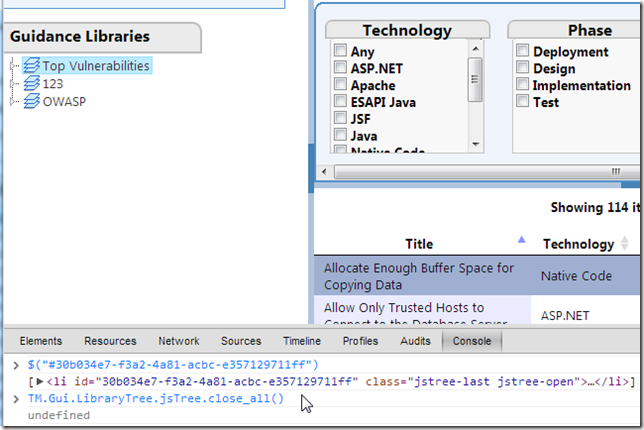The image size is (644, 430).
Task: Click the Title column sort arrow
Action: tap(519, 240)
